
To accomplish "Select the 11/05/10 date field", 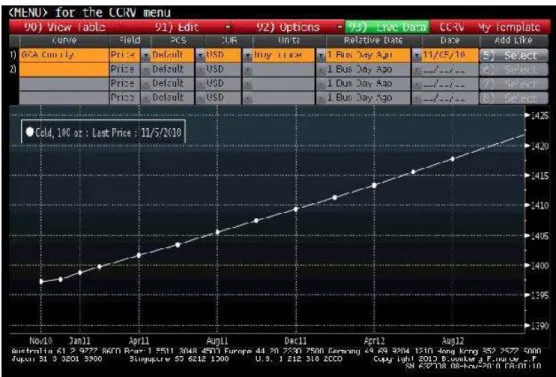I will click(450, 55).
